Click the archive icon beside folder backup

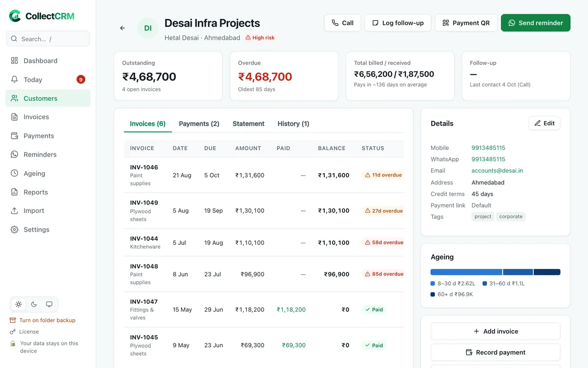[13, 320]
